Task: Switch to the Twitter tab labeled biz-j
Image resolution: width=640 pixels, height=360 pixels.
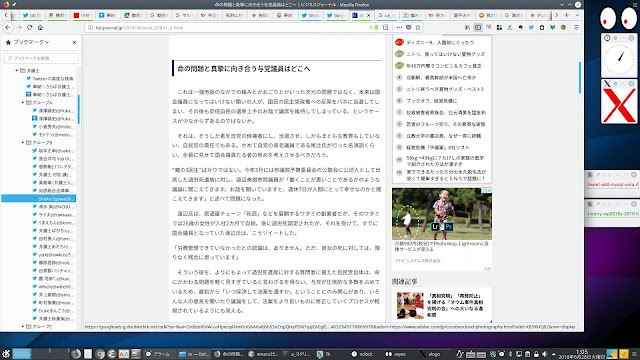Action: [336, 15]
